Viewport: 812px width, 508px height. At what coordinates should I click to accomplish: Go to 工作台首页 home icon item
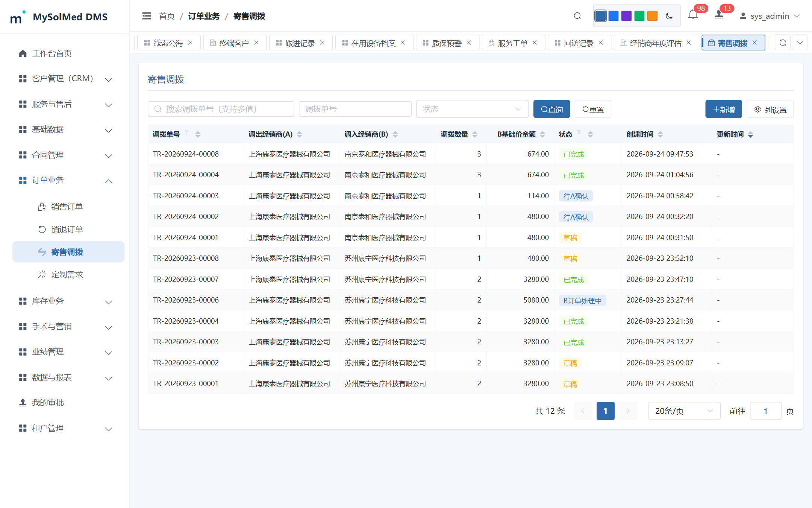click(68, 53)
